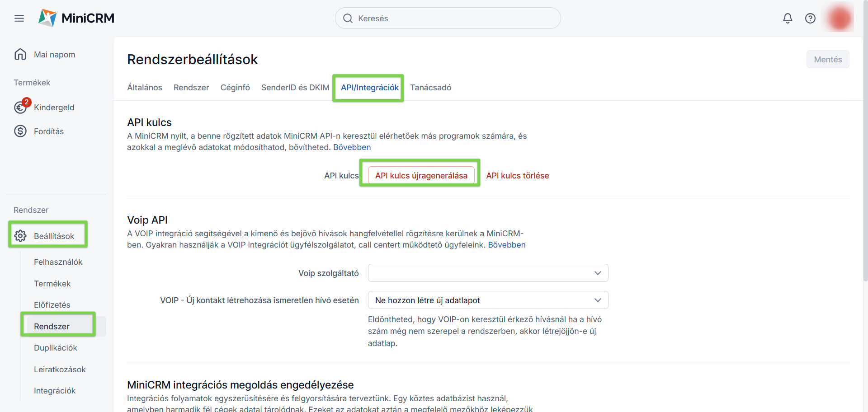Expand the Voip szolgáltató dropdown
The image size is (868, 412).
[488, 273]
